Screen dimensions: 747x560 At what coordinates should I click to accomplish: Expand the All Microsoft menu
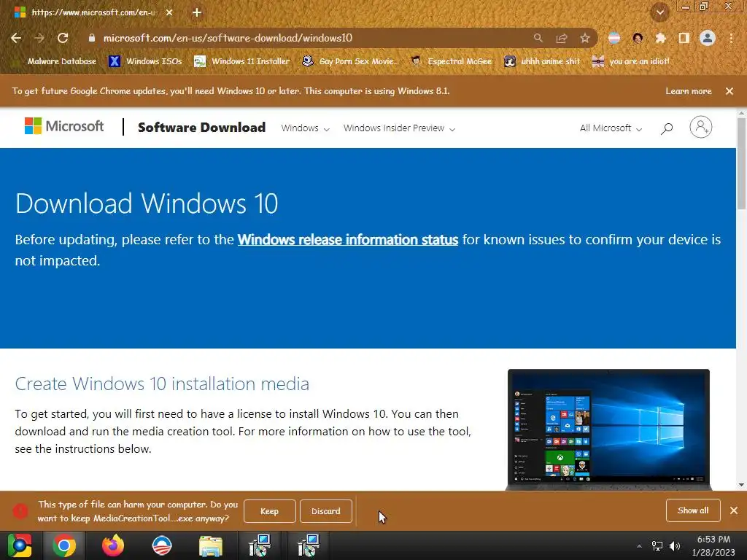[611, 128]
